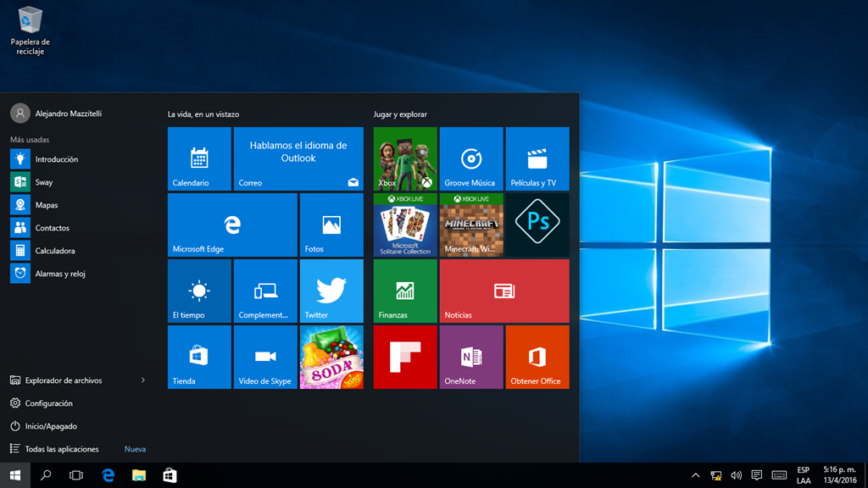The image size is (868, 488).
Task: Open the Mapas app in sidebar
Action: pos(47,204)
